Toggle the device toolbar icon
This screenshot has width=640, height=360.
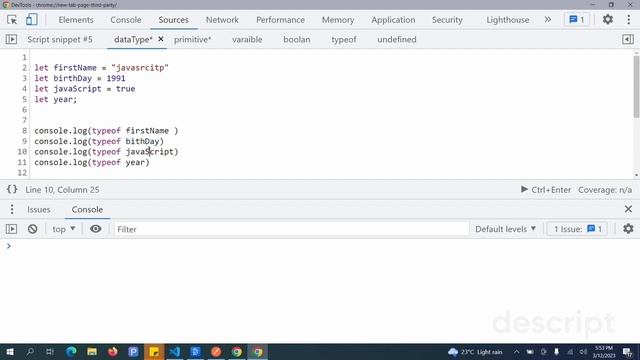31,20
